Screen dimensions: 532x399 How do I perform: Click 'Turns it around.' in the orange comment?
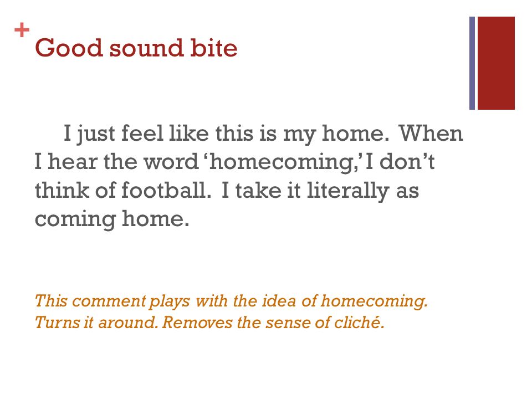(x=96, y=323)
